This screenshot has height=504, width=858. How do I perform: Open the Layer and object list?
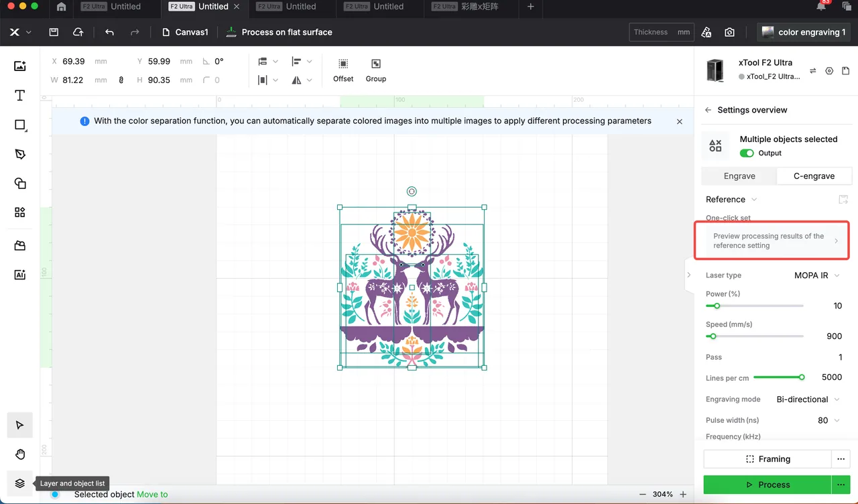tap(20, 483)
